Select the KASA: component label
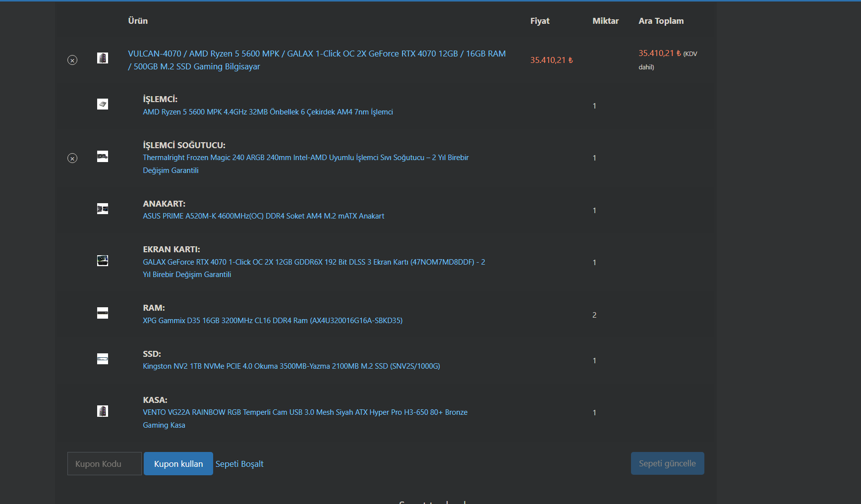The height and width of the screenshot is (504, 861). [155, 400]
